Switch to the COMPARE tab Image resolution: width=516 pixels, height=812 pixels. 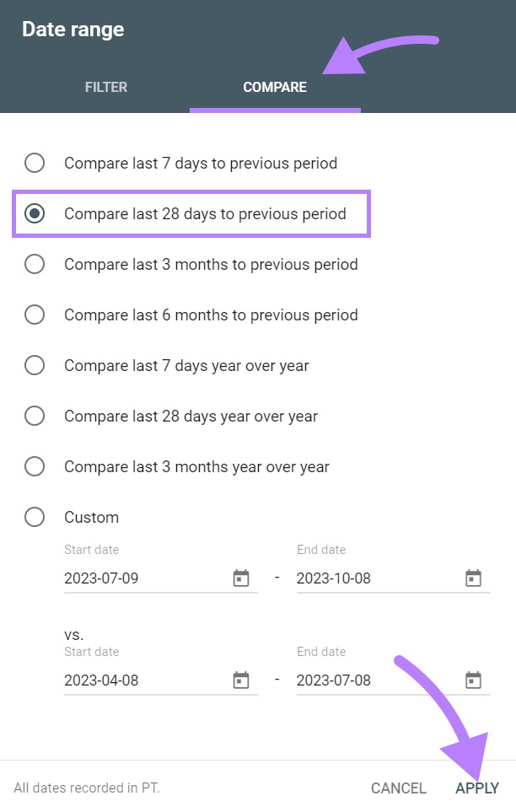point(275,87)
